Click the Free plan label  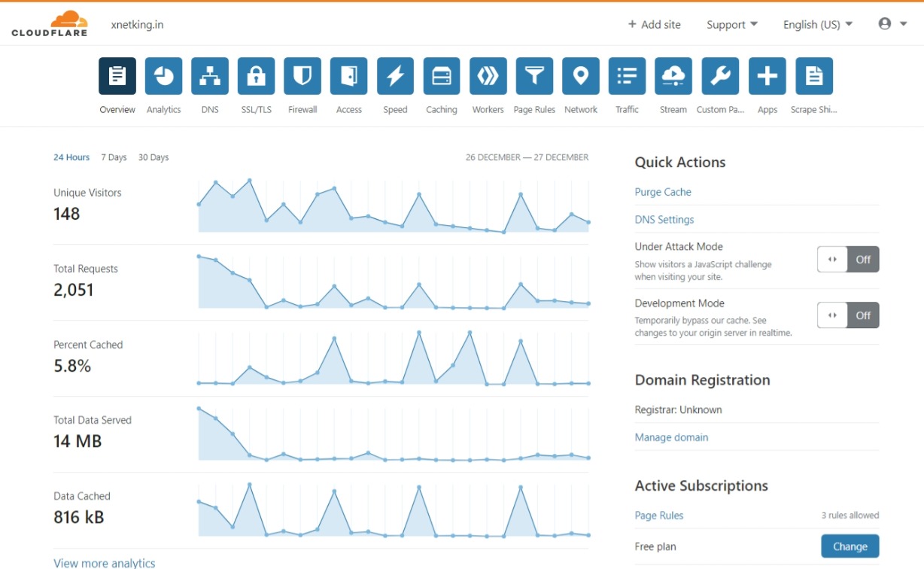point(655,546)
